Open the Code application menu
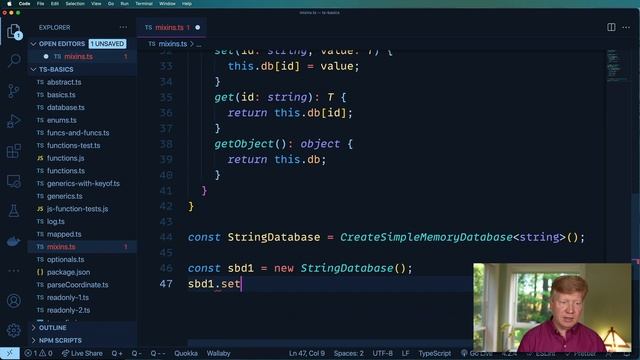The width and height of the screenshot is (640, 360). click(24, 4)
